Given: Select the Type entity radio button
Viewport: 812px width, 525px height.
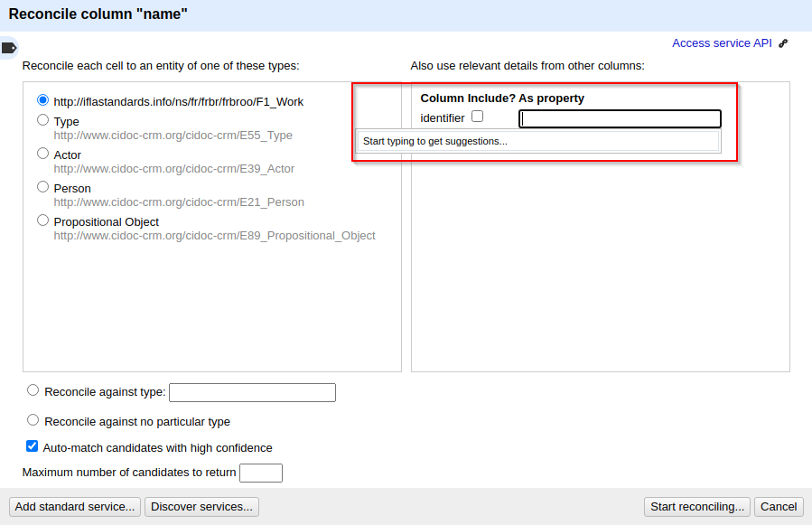Looking at the screenshot, I should [42, 119].
